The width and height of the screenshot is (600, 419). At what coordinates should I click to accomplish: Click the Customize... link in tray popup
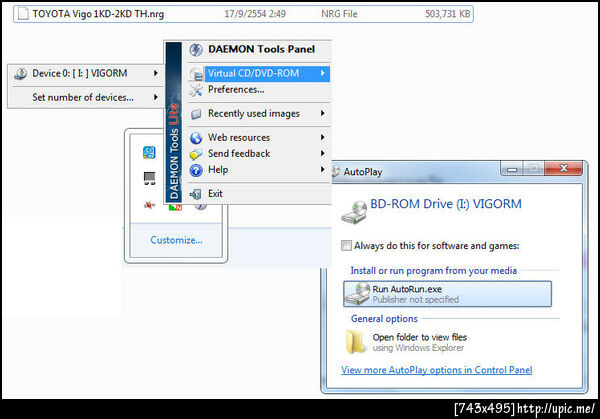176,240
